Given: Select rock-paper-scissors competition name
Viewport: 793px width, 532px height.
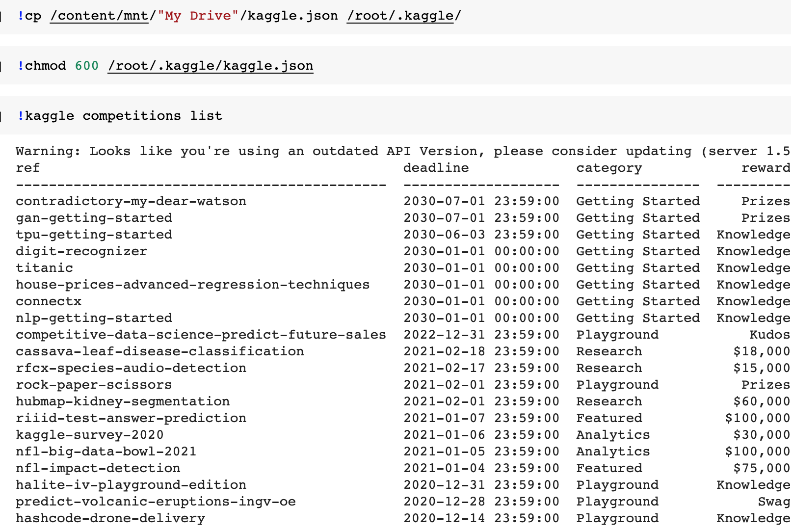Looking at the screenshot, I should (94, 385).
